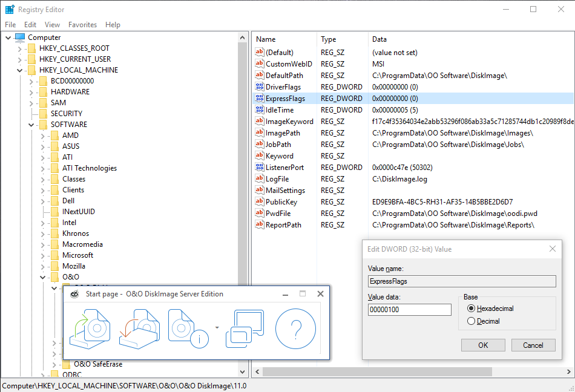The width and height of the screenshot is (575, 392).
Task: Click the restore drive icon in DiskImage
Action: tap(139, 328)
